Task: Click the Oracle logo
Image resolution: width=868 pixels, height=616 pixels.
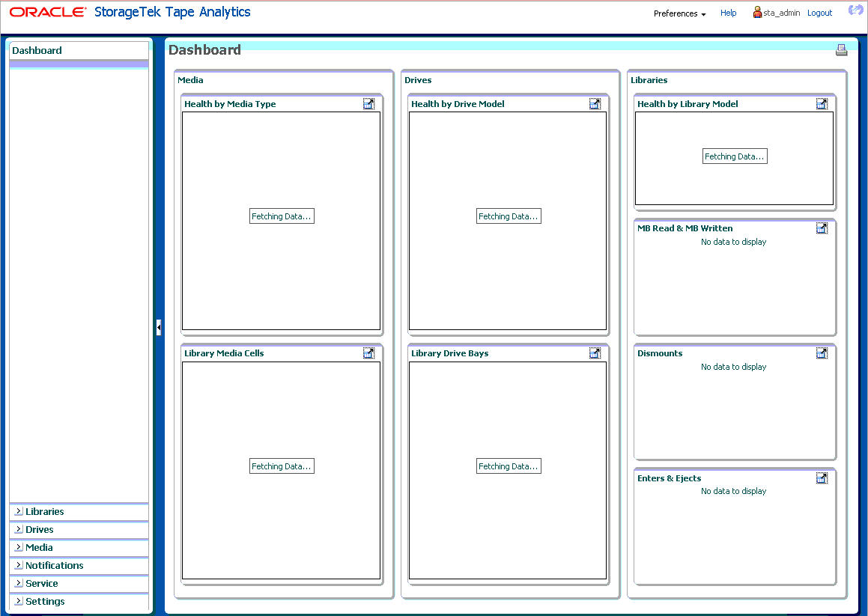Action: pyautogui.click(x=48, y=12)
